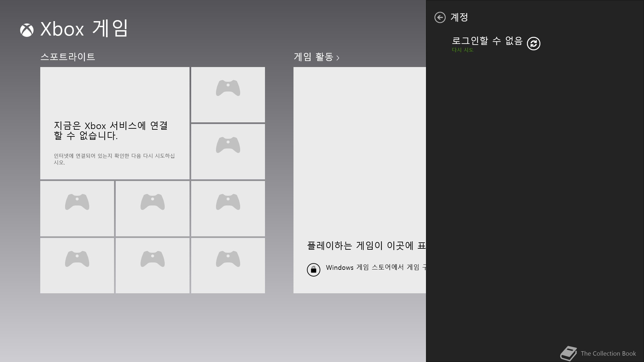The height and width of the screenshot is (362, 644).
Task: Click the 로그인할 수 없음 text
Action: point(487,41)
